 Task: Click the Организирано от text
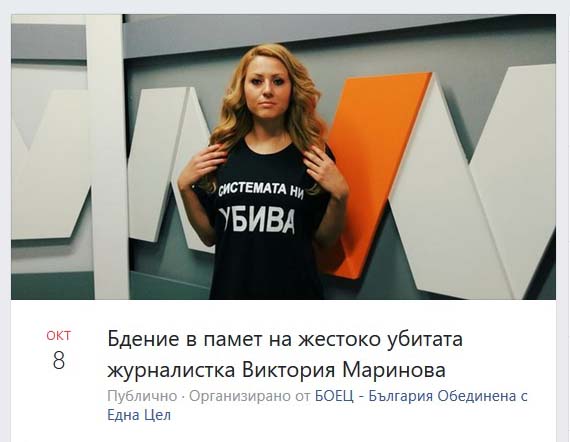pyautogui.click(x=250, y=396)
